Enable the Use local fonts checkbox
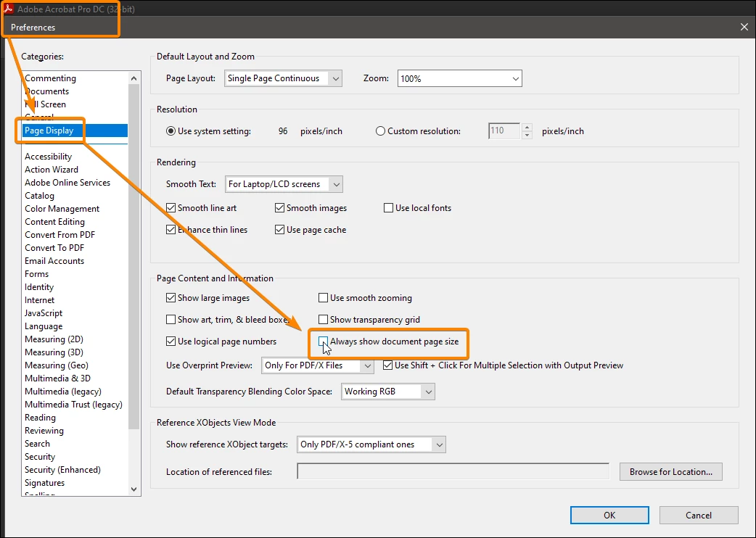 [389, 208]
